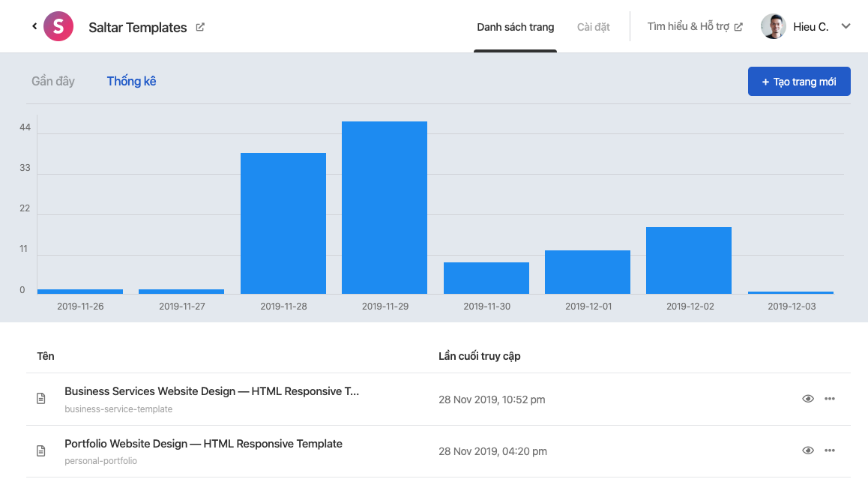
Task: Click Hieu C. profile avatar
Action: pyautogui.click(x=774, y=26)
